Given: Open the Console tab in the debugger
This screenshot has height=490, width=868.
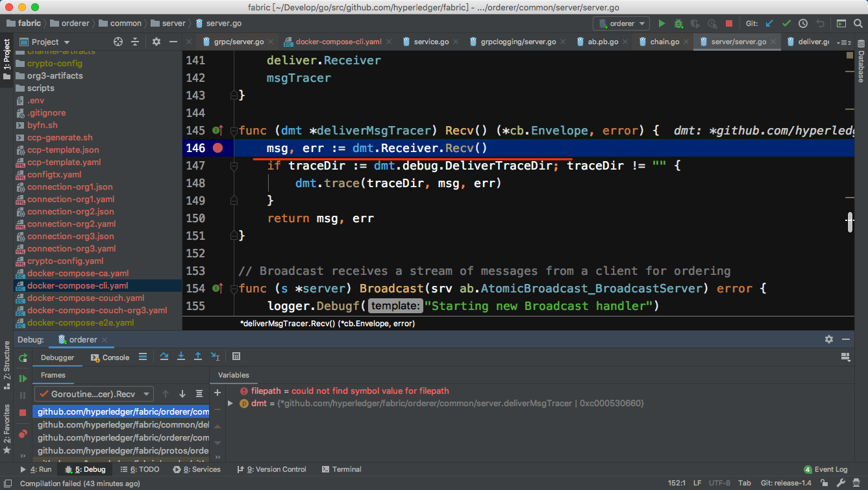Looking at the screenshot, I should click(x=110, y=357).
